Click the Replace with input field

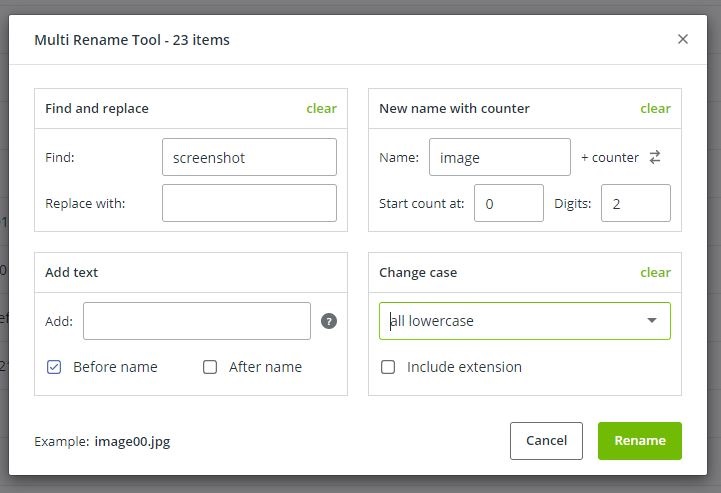click(249, 203)
